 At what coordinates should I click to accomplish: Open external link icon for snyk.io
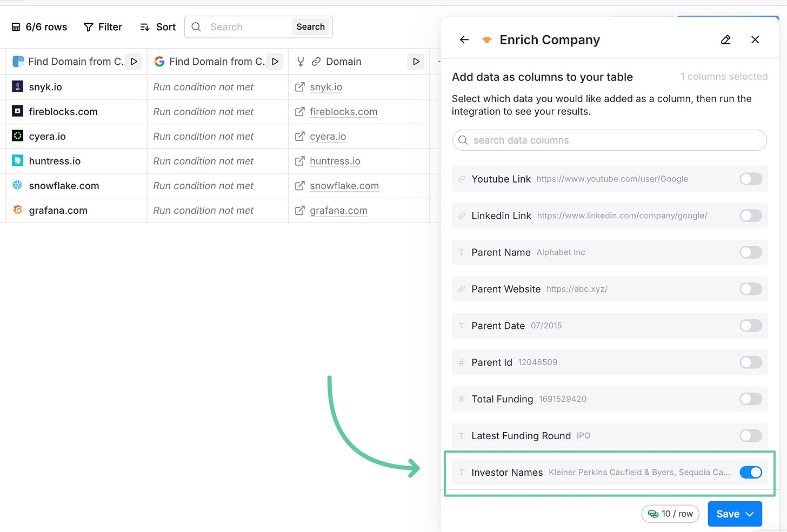[x=300, y=87]
